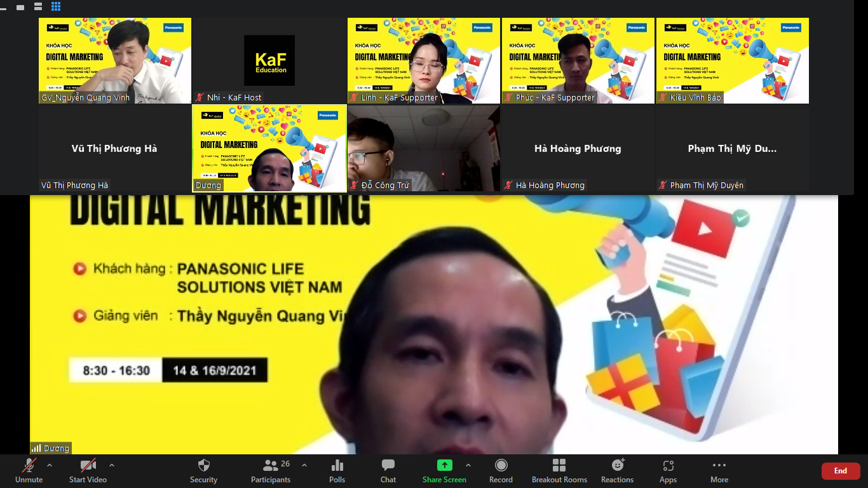Open the Polls window
The image size is (868, 488).
click(x=337, y=471)
